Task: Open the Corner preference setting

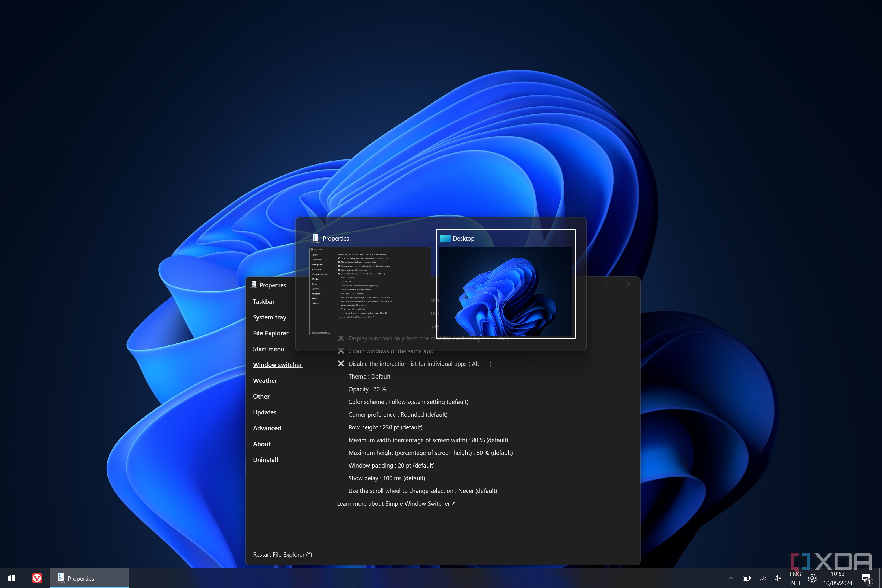Action: click(x=398, y=414)
